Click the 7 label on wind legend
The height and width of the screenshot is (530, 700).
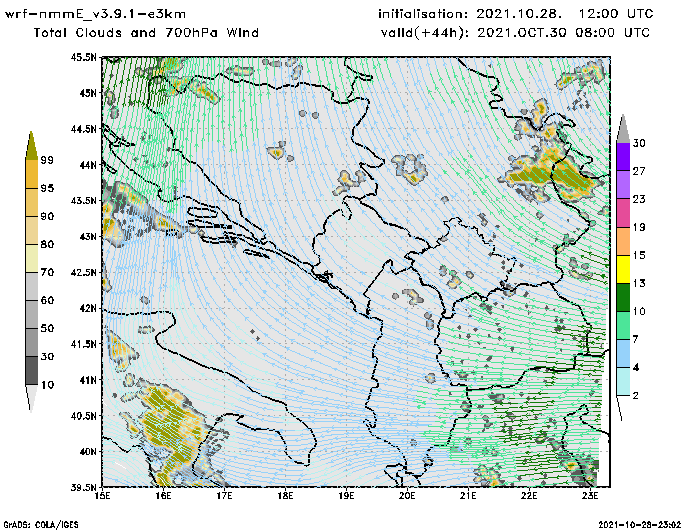[636, 340]
